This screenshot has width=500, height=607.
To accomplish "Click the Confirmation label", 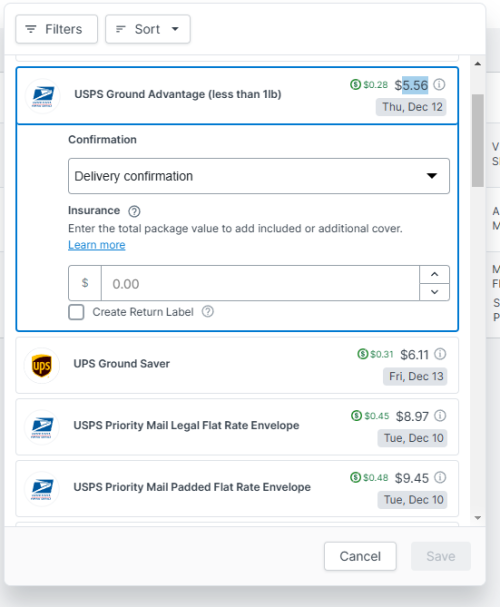I will 102,139.
